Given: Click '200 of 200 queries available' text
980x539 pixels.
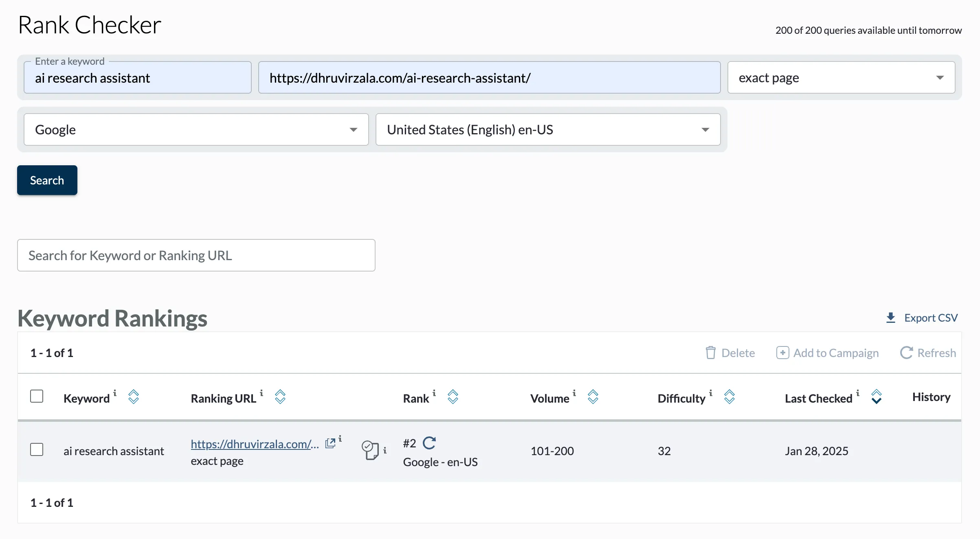Looking at the screenshot, I should pos(868,30).
